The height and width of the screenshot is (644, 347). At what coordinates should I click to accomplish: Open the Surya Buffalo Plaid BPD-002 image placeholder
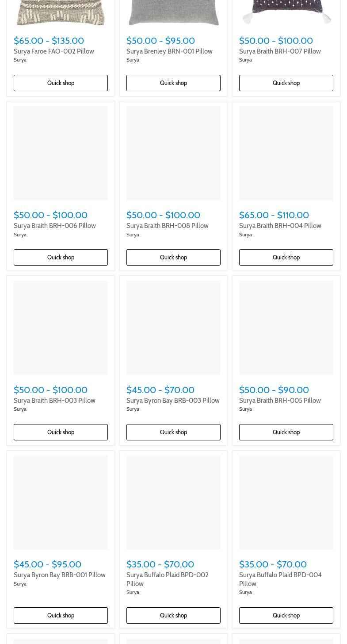click(x=173, y=502)
